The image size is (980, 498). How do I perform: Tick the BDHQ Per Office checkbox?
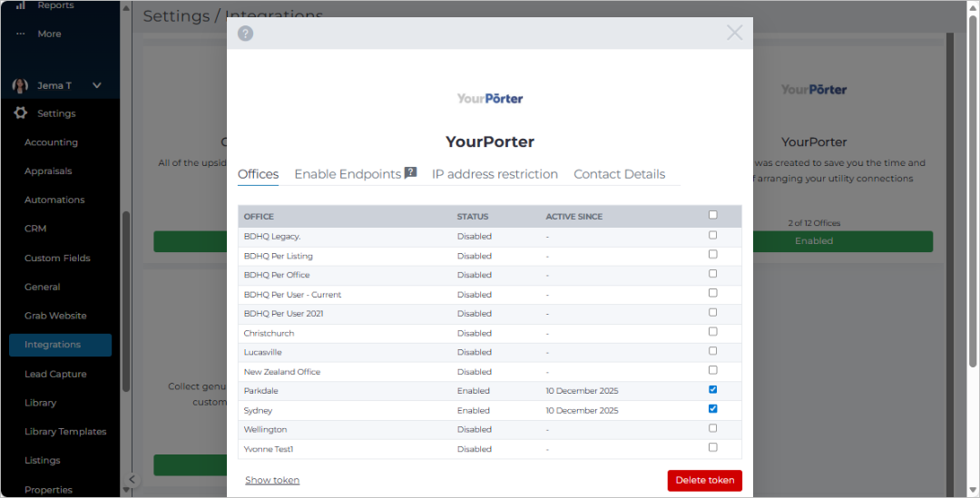[x=713, y=274]
